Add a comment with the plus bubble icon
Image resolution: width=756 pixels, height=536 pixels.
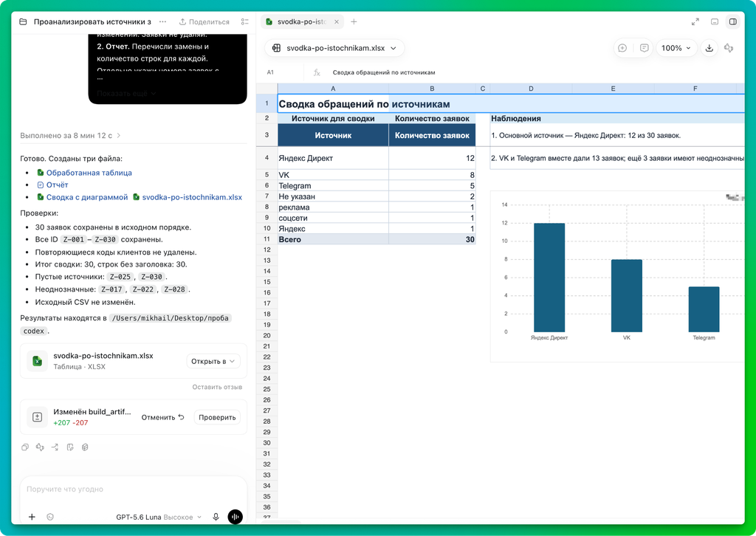click(x=622, y=48)
